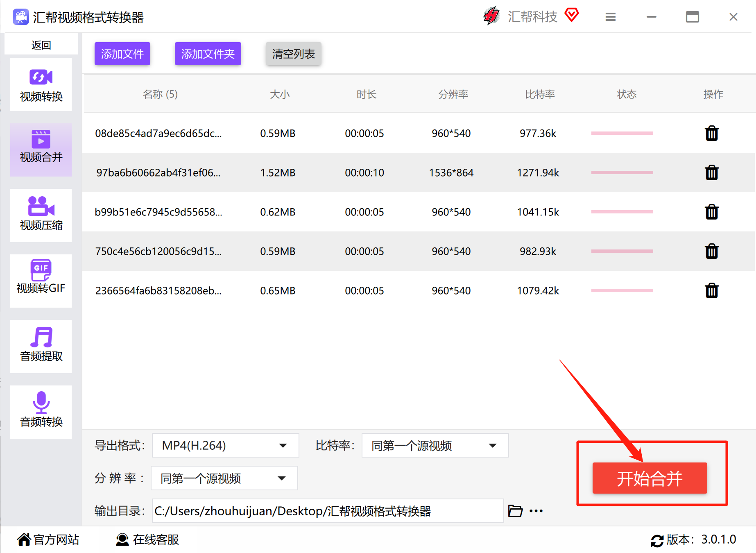Delete the 2366564fa6b83158208eb file row
This screenshot has width=756, height=553.
tap(712, 290)
